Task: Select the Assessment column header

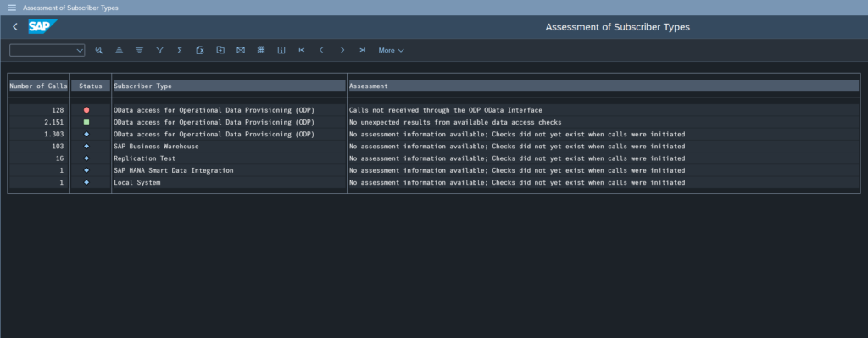Action: click(x=604, y=86)
